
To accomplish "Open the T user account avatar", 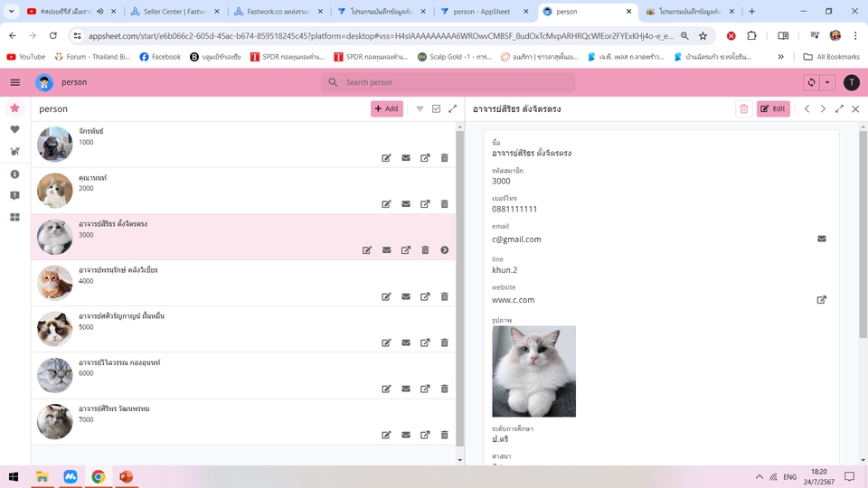I will [852, 82].
